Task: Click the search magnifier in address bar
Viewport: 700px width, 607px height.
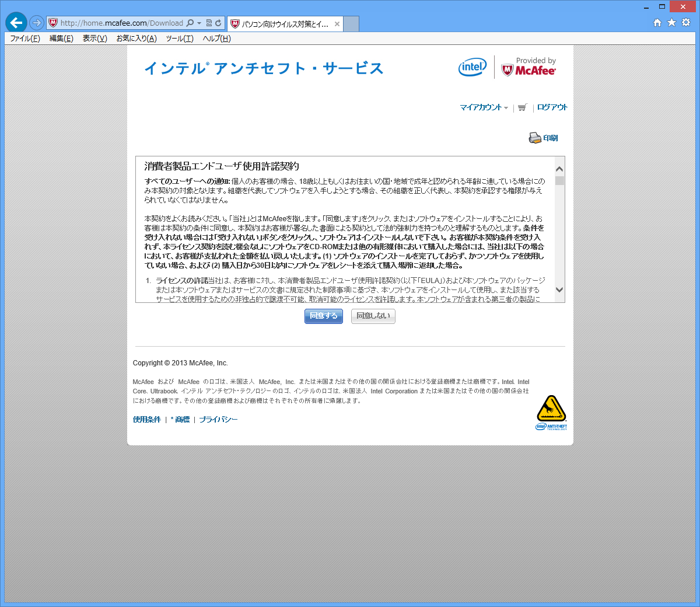Action: pyautogui.click(x=190, y=23)
